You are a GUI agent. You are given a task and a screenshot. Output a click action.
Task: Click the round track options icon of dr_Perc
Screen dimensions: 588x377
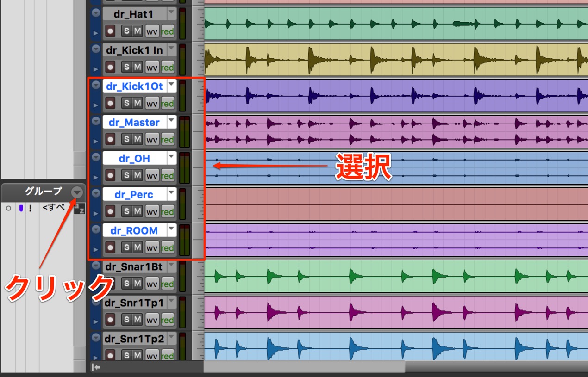point(96,193)
